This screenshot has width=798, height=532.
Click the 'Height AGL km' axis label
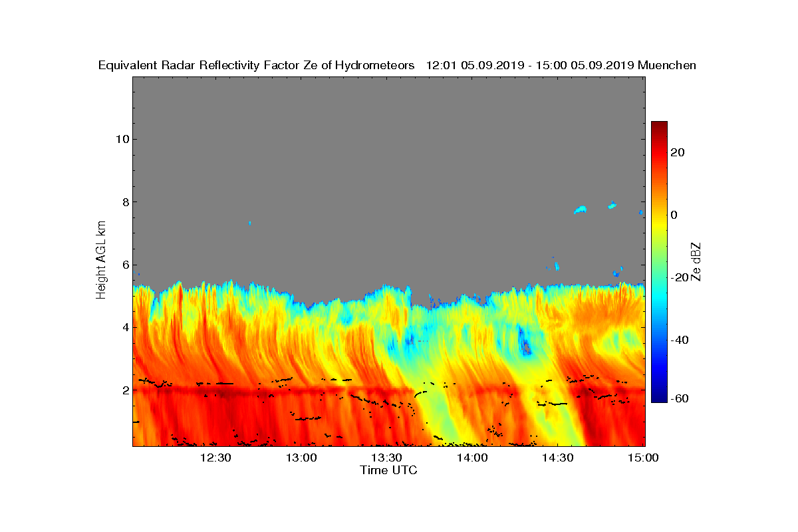point(101,261)
